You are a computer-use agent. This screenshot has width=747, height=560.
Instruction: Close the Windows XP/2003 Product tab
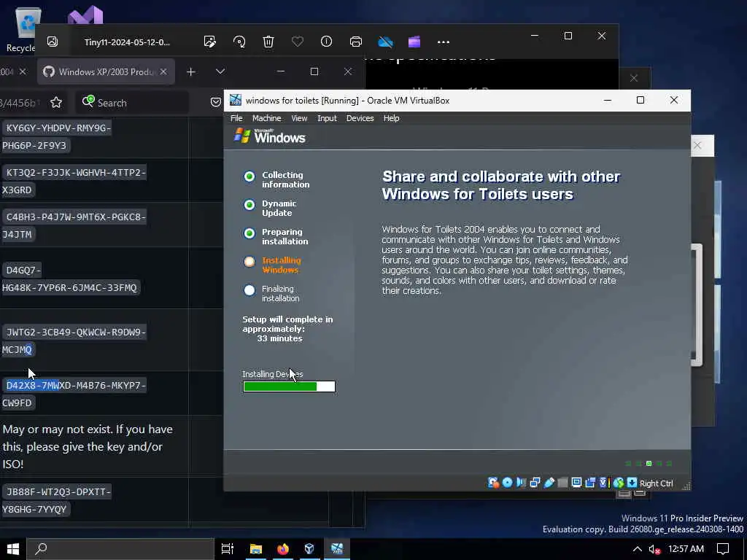[x=163, y=71]
